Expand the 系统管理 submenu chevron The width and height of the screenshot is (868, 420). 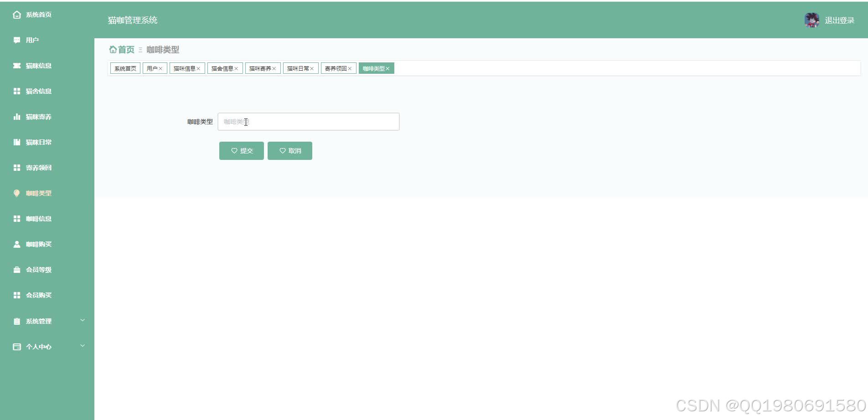83,320
